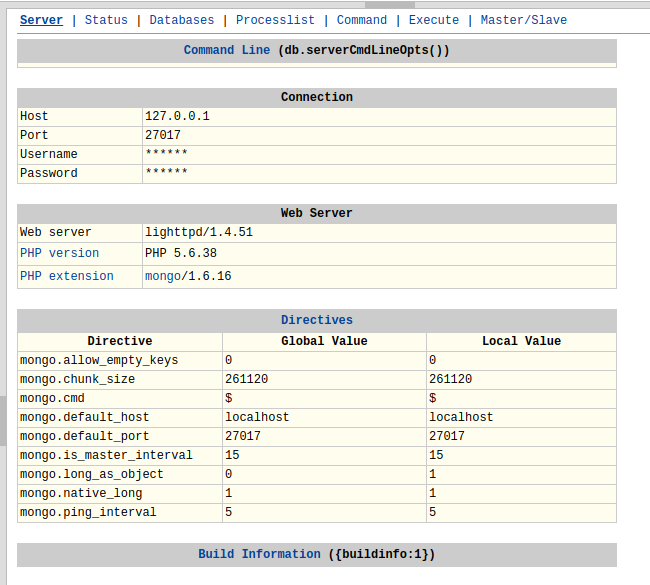Go to the Databases tab

pyautogui.click(x=181, y=20)
